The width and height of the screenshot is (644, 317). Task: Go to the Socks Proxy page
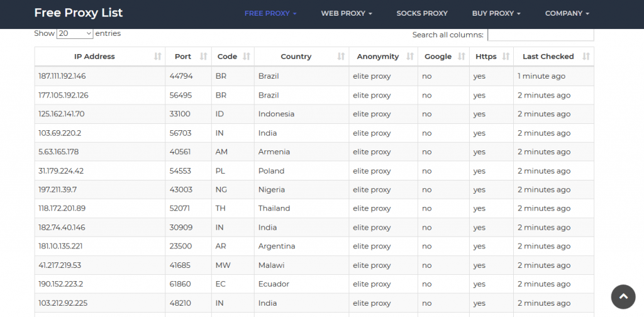pos(422,13)
